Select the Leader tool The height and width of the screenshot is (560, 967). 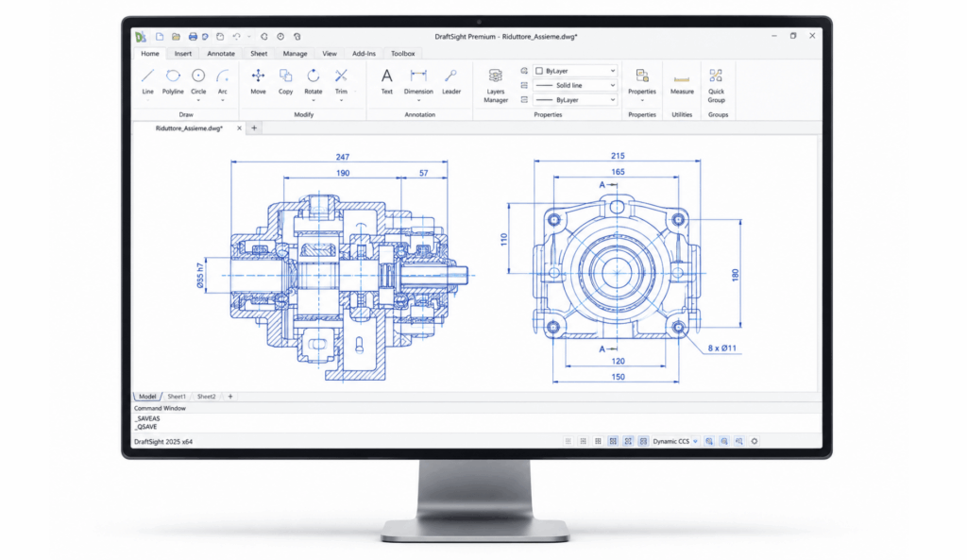point(450,81)
